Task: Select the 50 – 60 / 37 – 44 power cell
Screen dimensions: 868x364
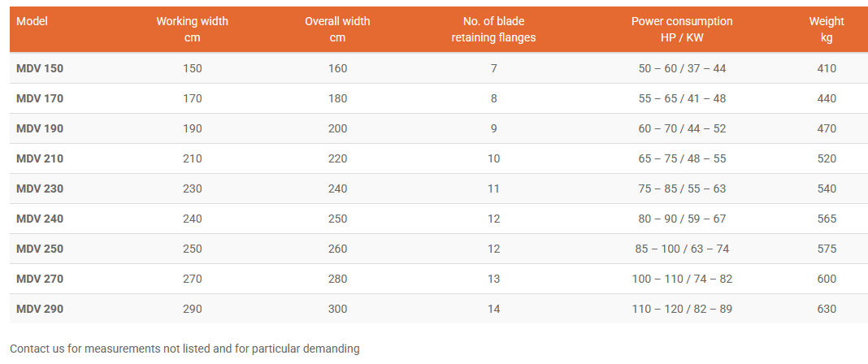Action: [x=682, y=68]
